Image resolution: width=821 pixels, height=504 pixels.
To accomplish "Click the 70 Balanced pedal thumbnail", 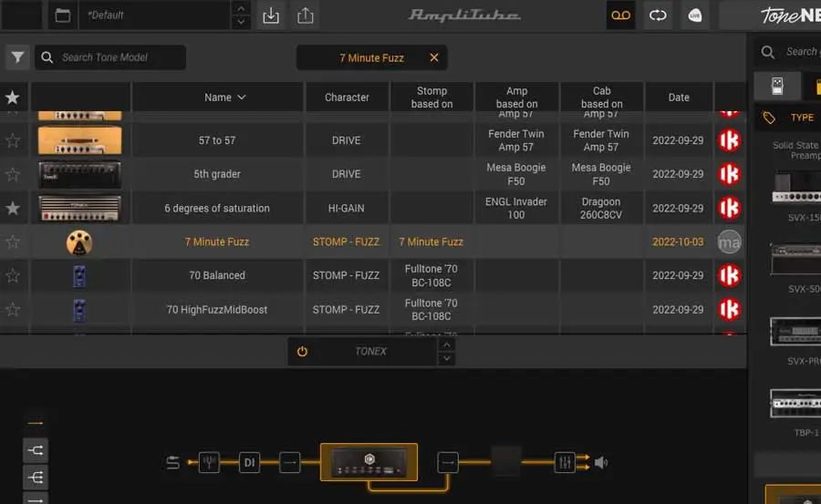I will click(x=79, y=276).
